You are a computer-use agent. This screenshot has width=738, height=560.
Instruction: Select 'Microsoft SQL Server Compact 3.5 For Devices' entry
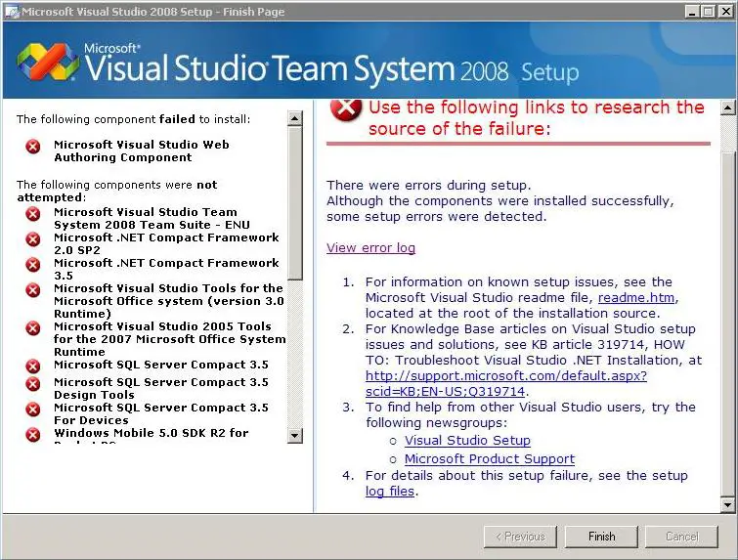[161, 413]
